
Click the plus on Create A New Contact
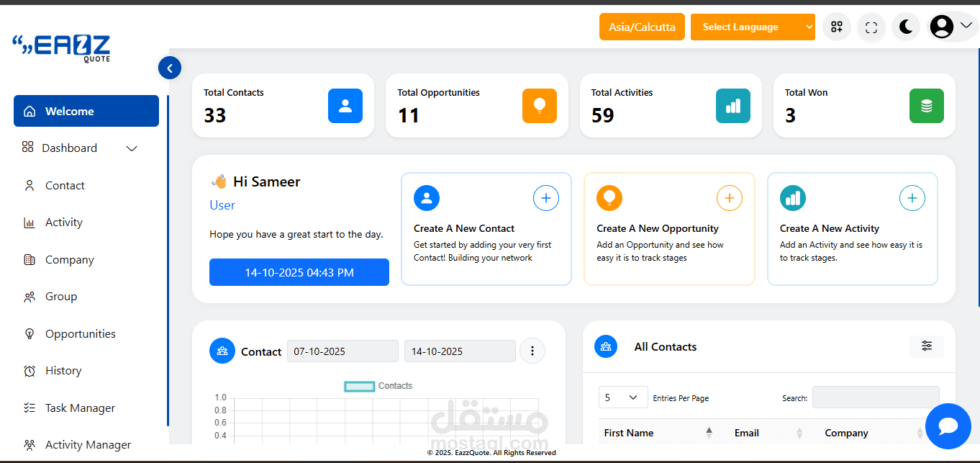546,198
